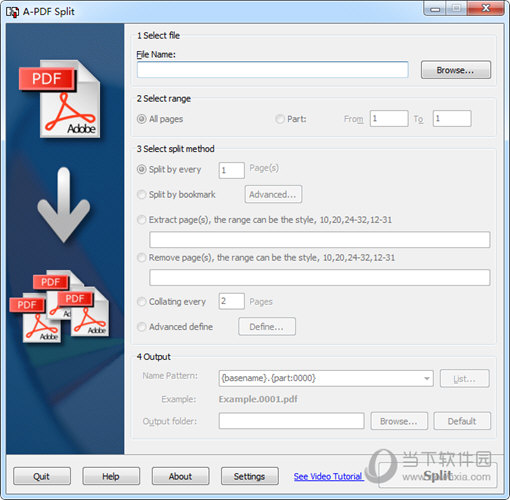Enable Collating every pages option
Viewport: 510px width, 500px height.
click(142, 302)
